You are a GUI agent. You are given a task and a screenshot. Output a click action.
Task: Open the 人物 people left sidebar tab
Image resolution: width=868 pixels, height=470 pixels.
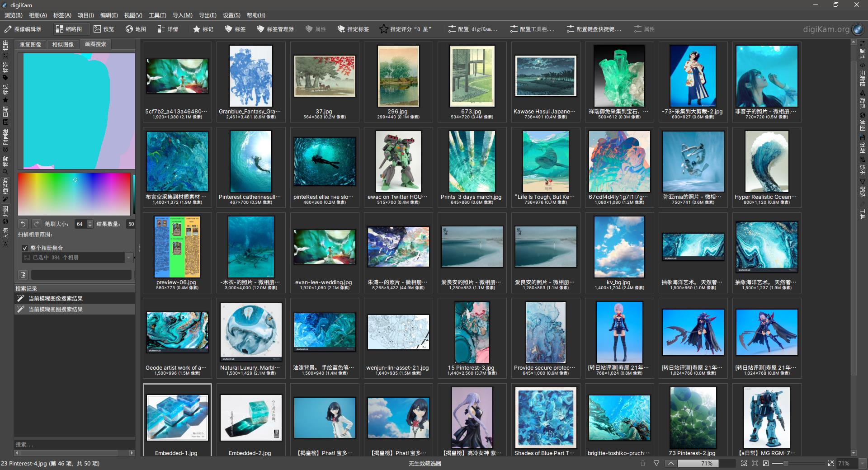(x=5, y=237)
